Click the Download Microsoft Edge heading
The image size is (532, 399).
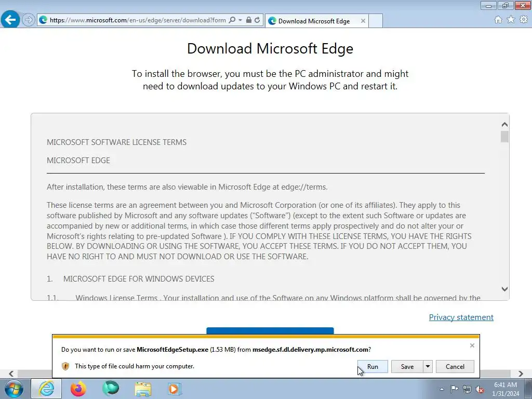pos(270,48)
